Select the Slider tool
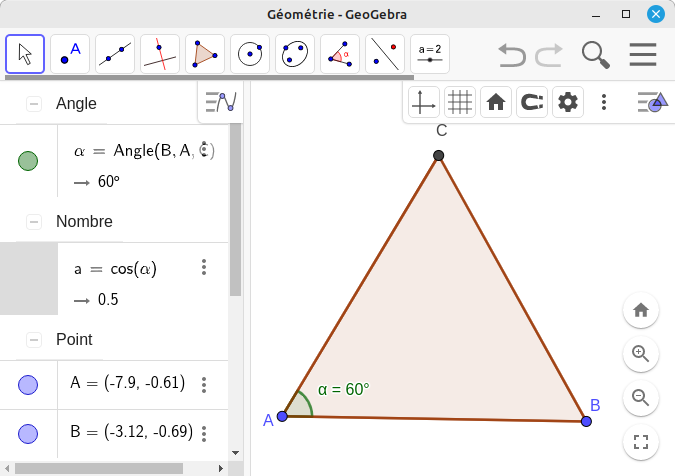 [430, 54]
